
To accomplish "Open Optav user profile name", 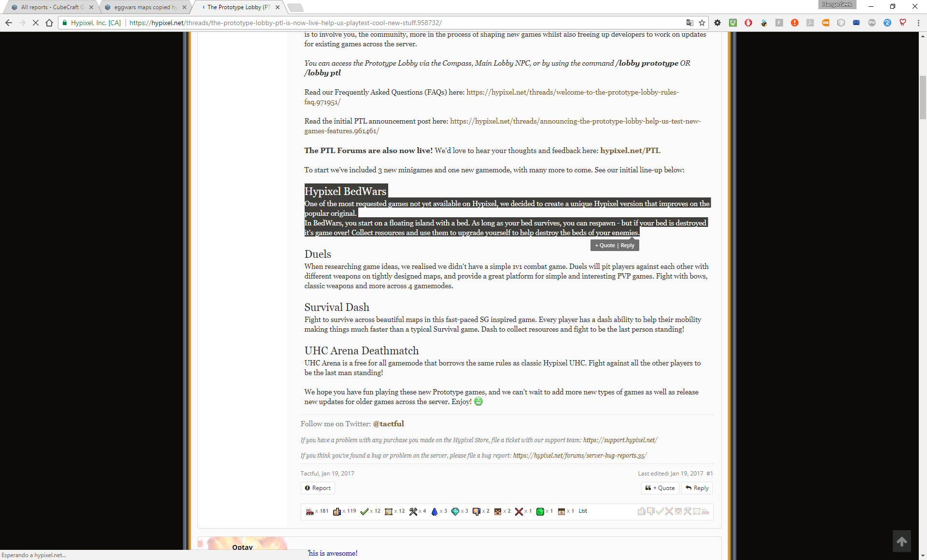I will tap(242, 547).
